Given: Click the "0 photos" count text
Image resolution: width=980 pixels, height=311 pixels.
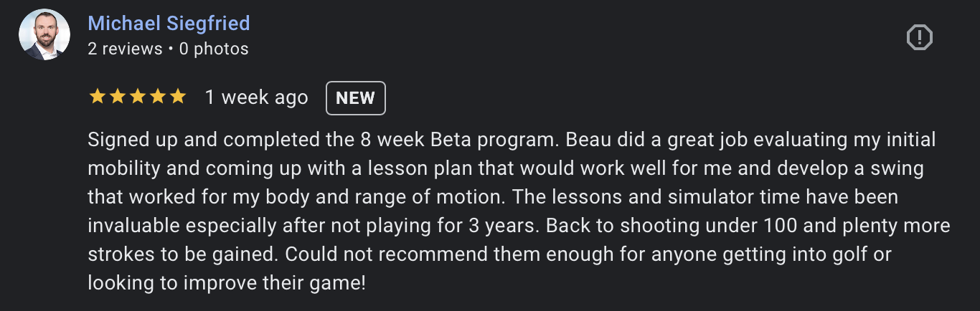Looking at the screenshot, I should click(214, 49).
